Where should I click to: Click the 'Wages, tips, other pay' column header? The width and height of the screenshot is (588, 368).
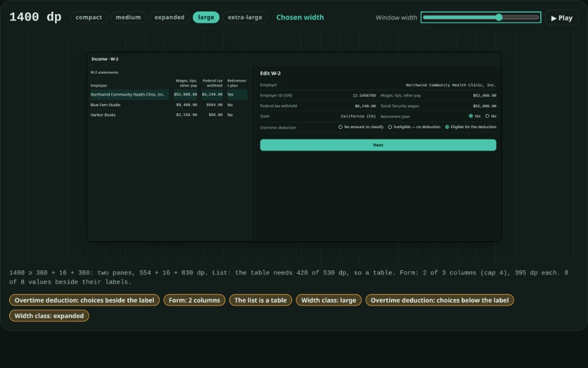(186, 83)
